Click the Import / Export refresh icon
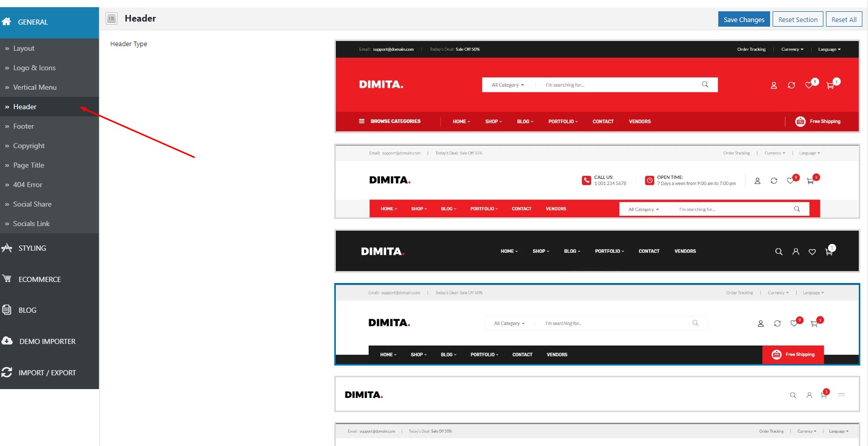This screenshot has width=868, height=446. pos(7,372)
